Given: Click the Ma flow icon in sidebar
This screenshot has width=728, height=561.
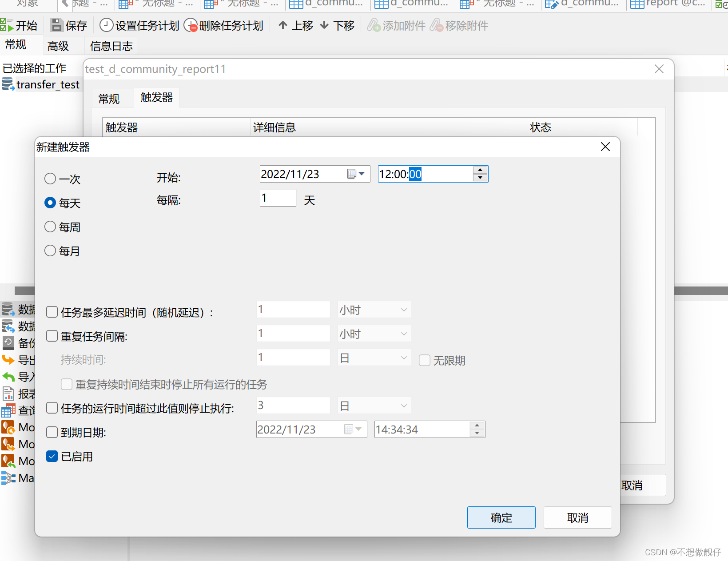Looking at the screenshot, I should pos(8,477).
